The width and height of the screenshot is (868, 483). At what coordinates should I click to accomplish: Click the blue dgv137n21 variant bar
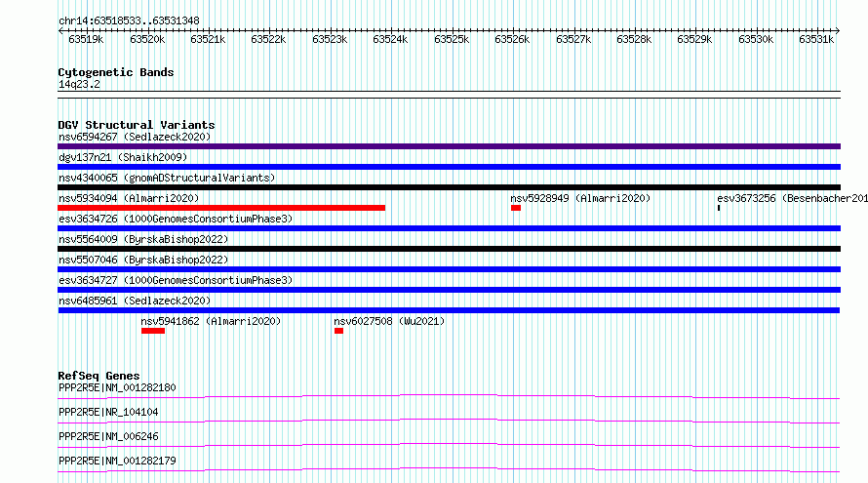point(449,167)
